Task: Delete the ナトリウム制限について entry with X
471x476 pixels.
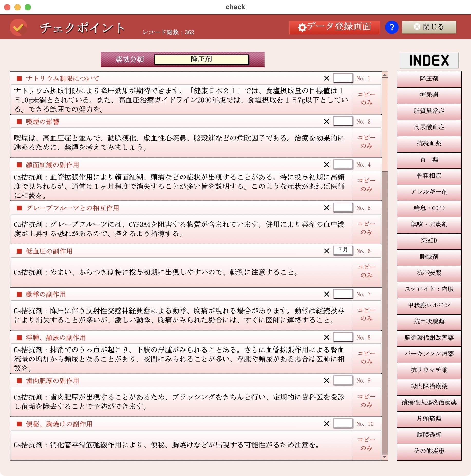Action: pos(326,78)
